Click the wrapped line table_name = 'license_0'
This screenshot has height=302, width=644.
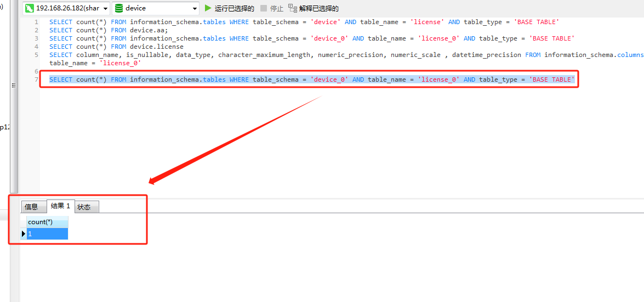95,63
